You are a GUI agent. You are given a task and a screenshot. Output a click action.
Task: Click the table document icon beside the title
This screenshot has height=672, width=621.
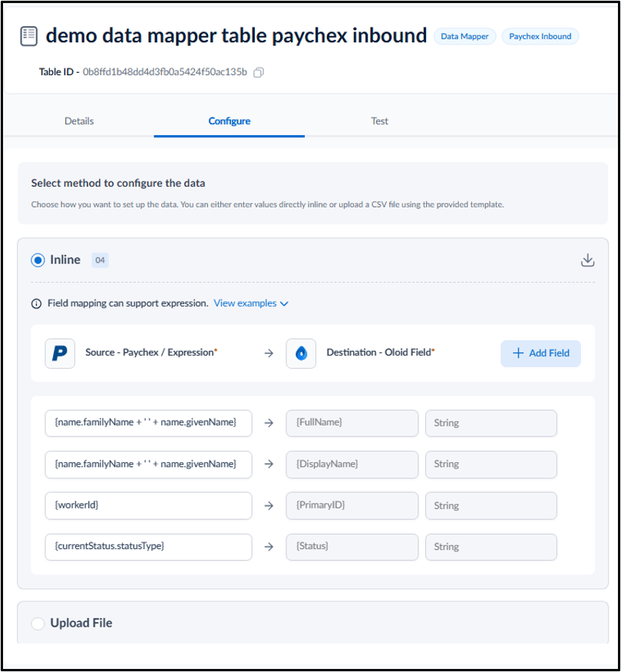coord(28,36)
